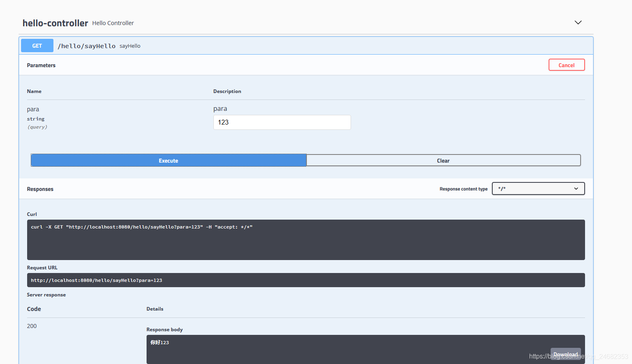Click the Code column header
Viewport: 632px width, 364px height.
(x=34, y=309)
